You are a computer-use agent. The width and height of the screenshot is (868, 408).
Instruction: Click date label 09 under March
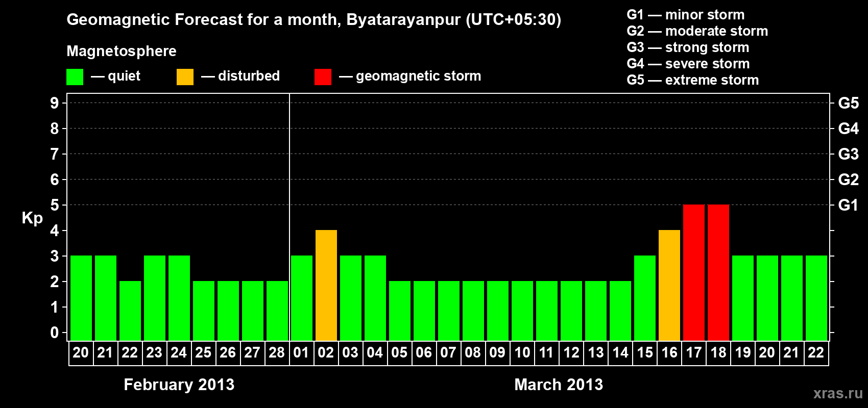click(497, 353)
